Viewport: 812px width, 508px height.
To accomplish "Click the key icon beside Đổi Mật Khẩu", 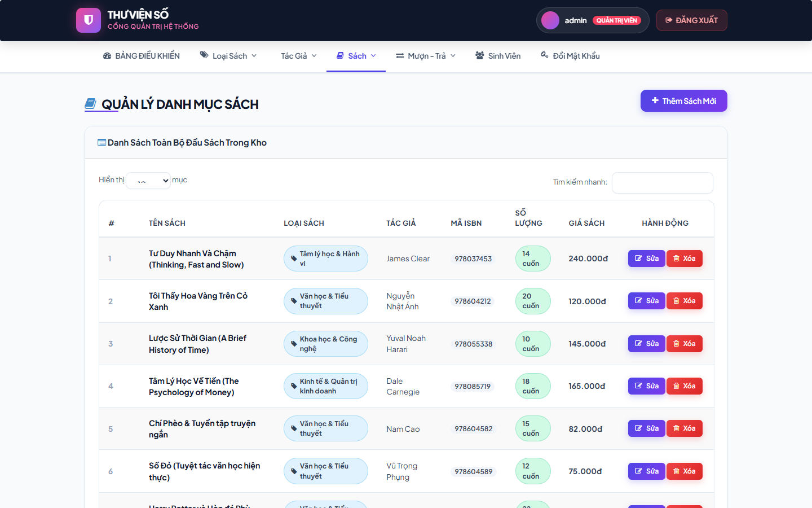I will tap(544, 55).
